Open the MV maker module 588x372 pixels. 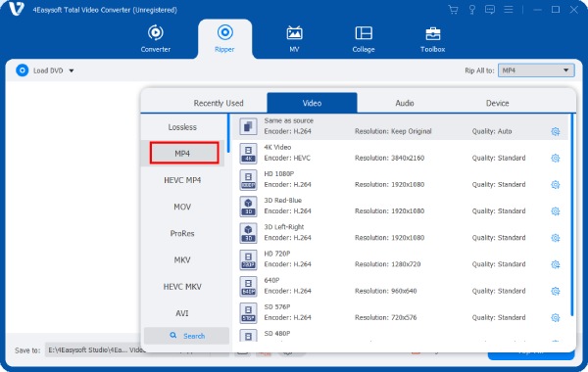coord(294,38)
